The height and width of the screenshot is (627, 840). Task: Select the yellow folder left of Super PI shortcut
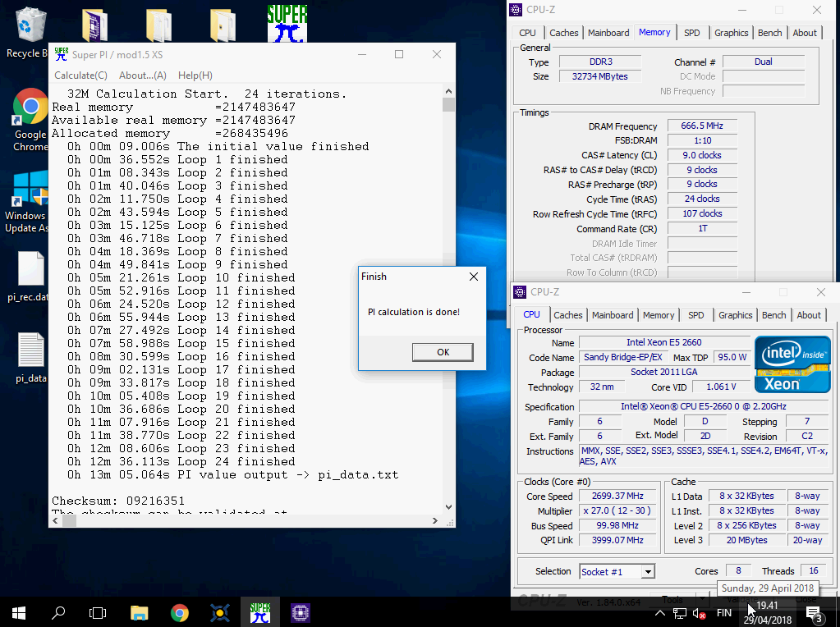point(223,25)
